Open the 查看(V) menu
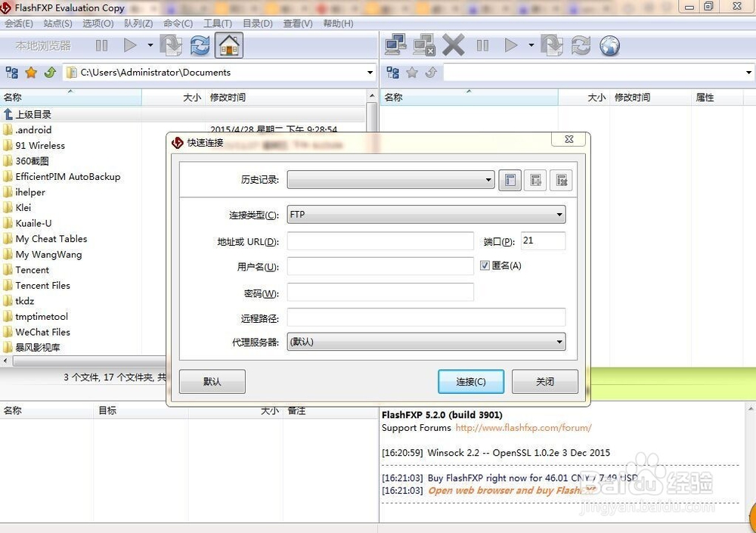 (x=297, y=23)
